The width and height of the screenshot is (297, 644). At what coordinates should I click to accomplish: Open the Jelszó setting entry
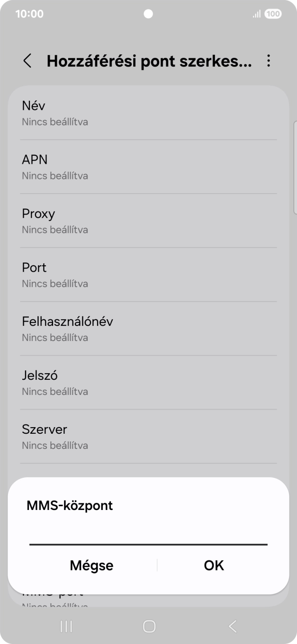(x=148, y=383)
